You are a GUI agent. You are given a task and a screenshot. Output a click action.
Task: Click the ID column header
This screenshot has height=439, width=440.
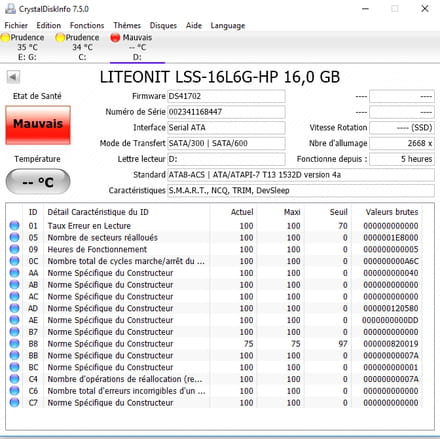pos(33,212)
